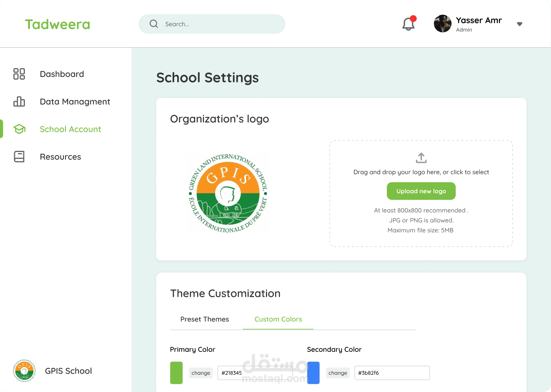The image size is (551, 392).
Task: Click the School Account graduation cap icon
Action: tap(20, 129)
